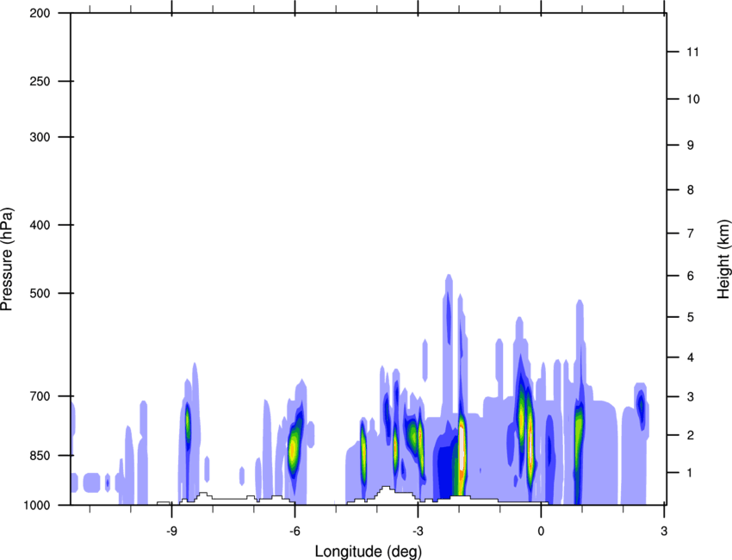Click the 4 km height label
The width and height of the screenshot is (732, 560).
(x=691, y=358)
